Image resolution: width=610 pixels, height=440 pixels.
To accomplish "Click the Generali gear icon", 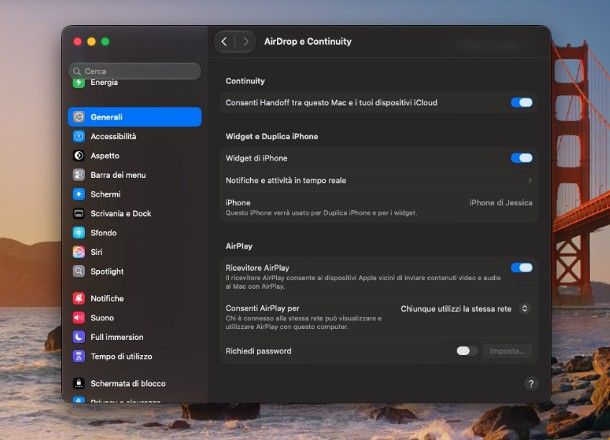I will (x=79, y=117).
